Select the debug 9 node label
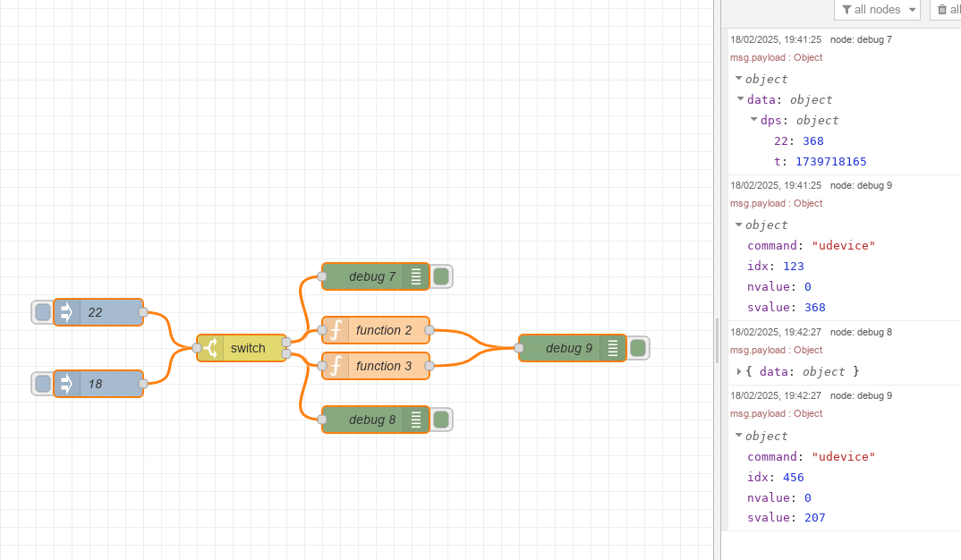 (x=569, y=348)
